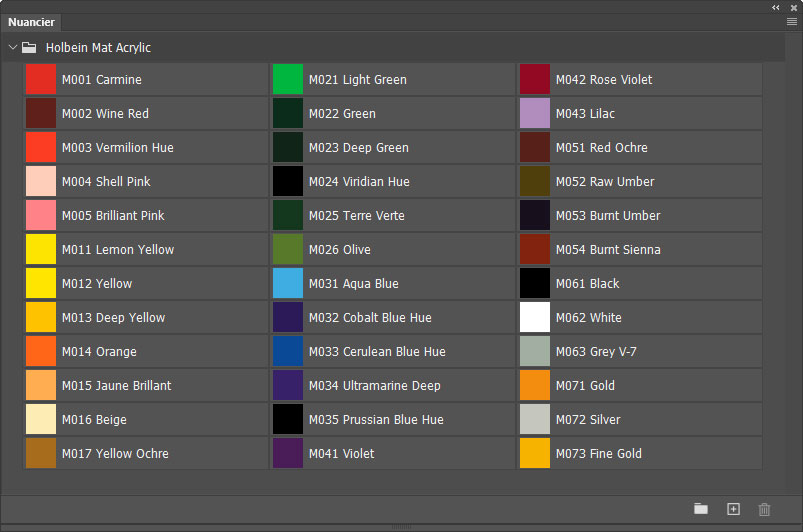Pick the M023 Deep Green swatch
Viewport: 803px width, 532px height.
click(288, 147)
